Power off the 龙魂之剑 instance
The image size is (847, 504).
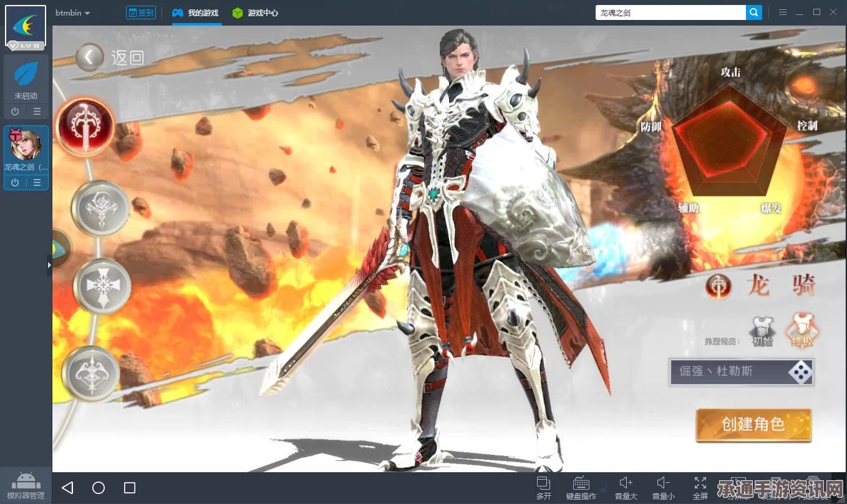15,183
